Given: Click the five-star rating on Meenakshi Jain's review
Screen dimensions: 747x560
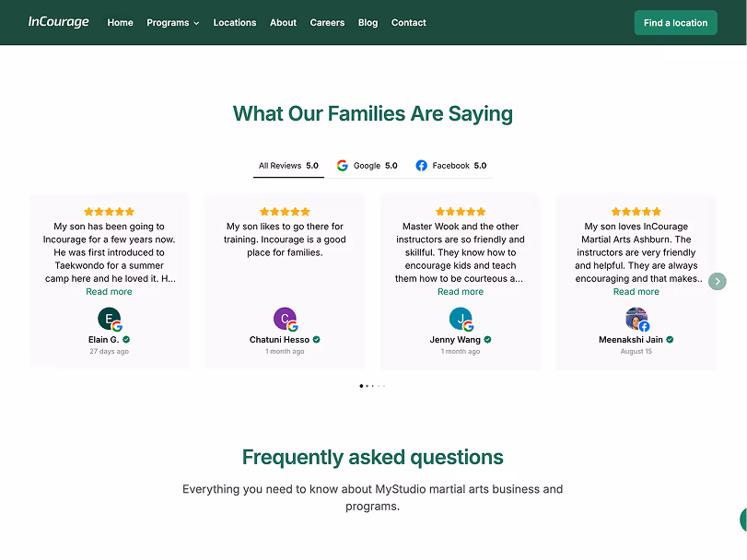Looking at the screenshot, I should click(x=636, y=211).
